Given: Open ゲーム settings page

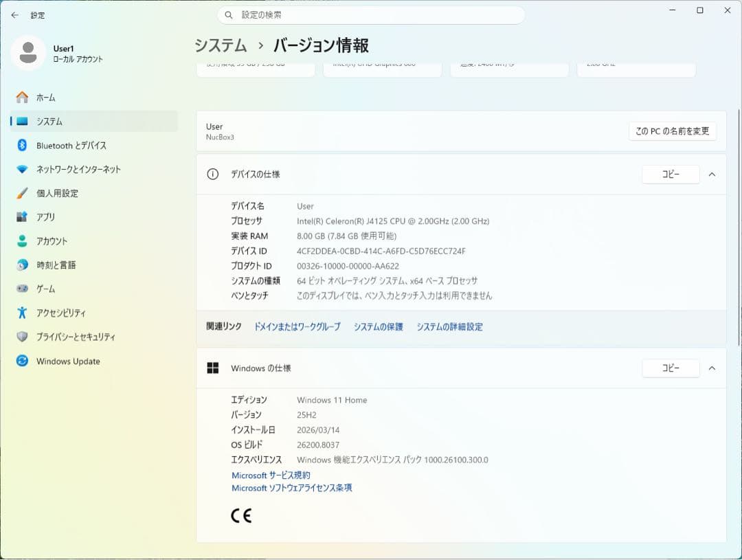Looking at the screenshot, I should click(x=93, y=289).
